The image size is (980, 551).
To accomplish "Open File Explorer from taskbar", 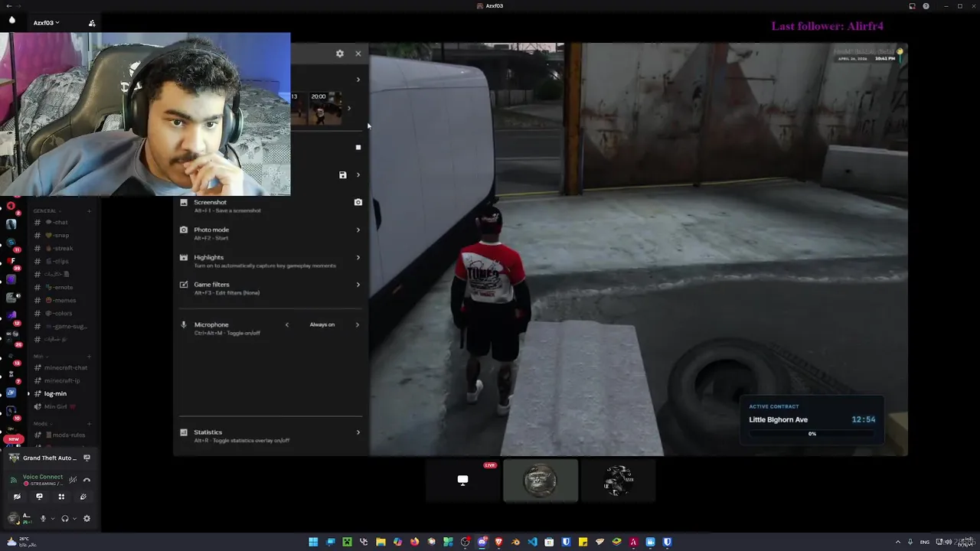I will 381,542.
